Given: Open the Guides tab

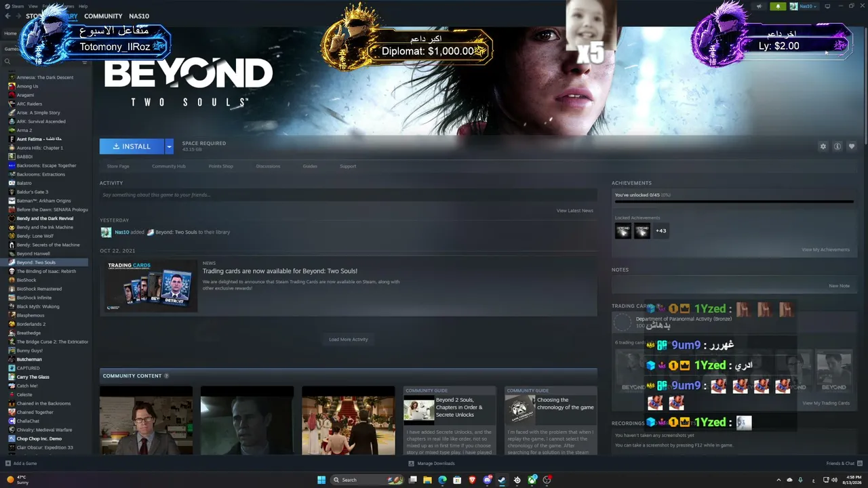Looking at the screenshot, I should pos(310,166).
